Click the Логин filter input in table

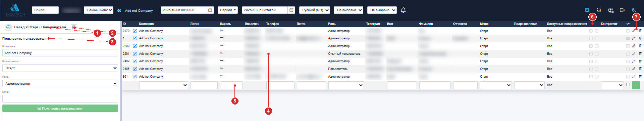pos(204,85)
